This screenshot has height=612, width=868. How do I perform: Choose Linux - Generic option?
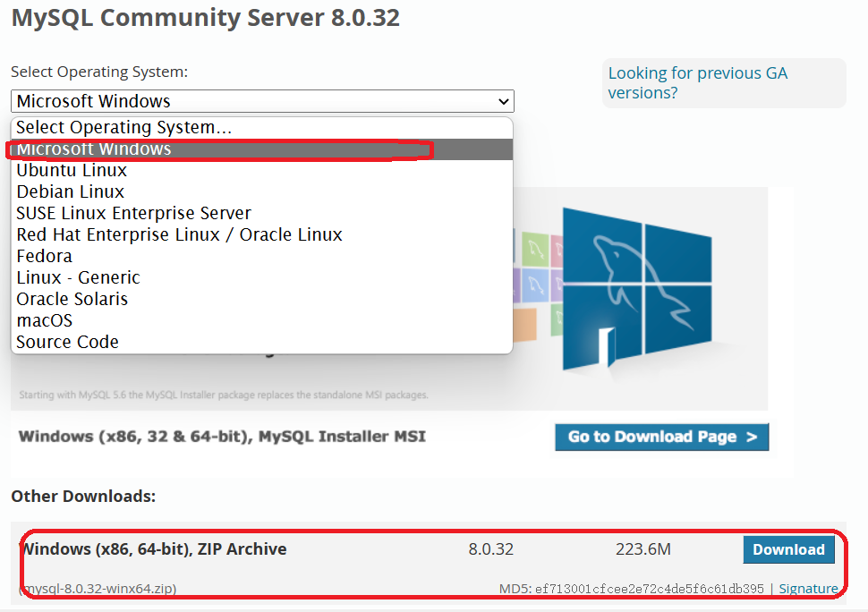coord(262,277)
